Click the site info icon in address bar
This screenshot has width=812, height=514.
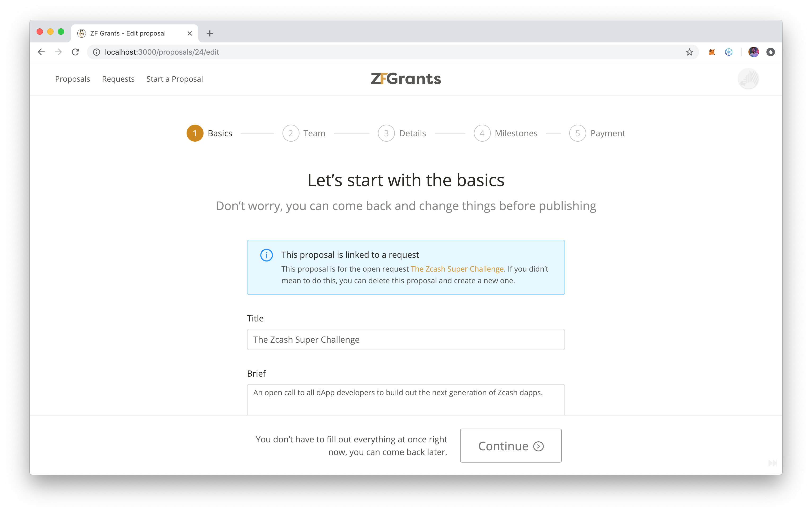click(x=96, y=52)
